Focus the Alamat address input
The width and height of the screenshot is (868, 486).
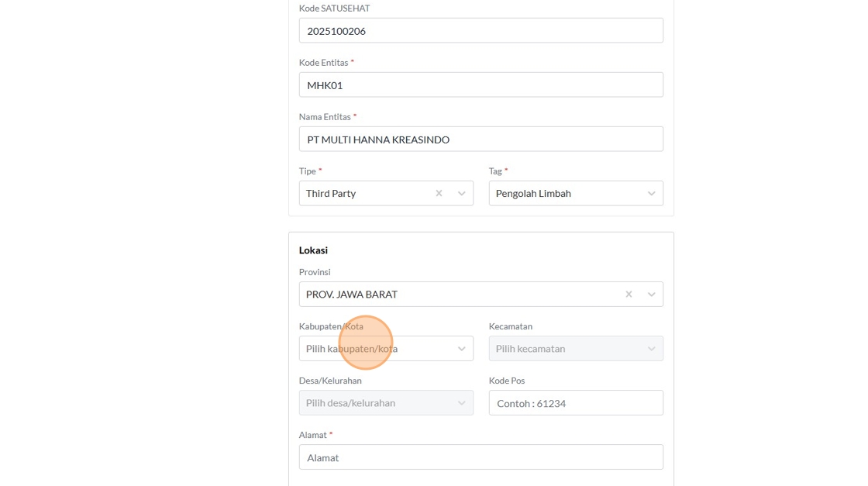pyautogui.click(x=480, y=457)
